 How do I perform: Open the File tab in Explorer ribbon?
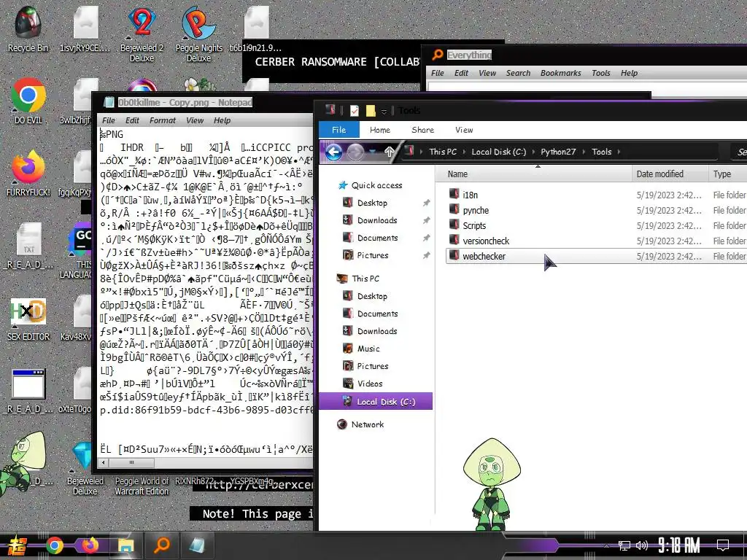point(338,130)
